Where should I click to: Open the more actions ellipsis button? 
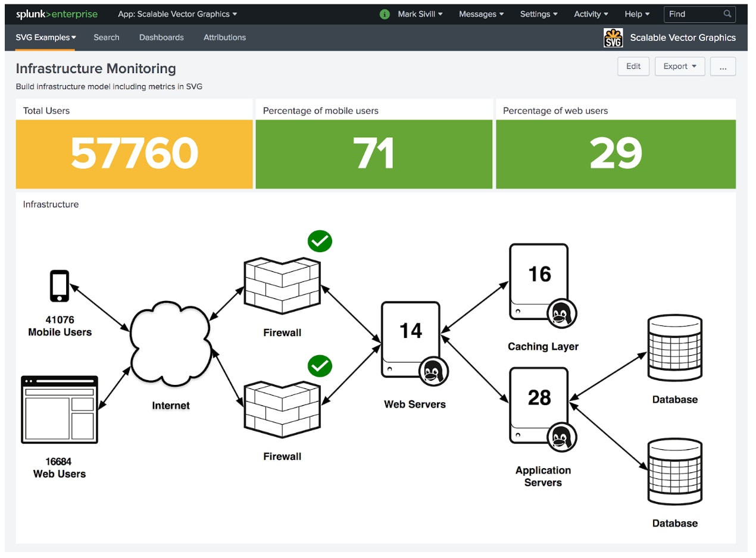click(723, 67)
